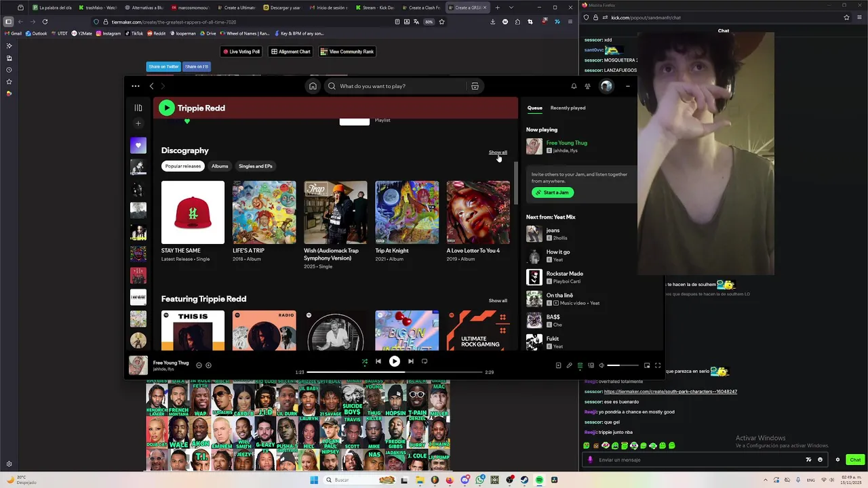Reload the TierMaker page
Screen dimensions: 868x488
[x=45, y=22]
